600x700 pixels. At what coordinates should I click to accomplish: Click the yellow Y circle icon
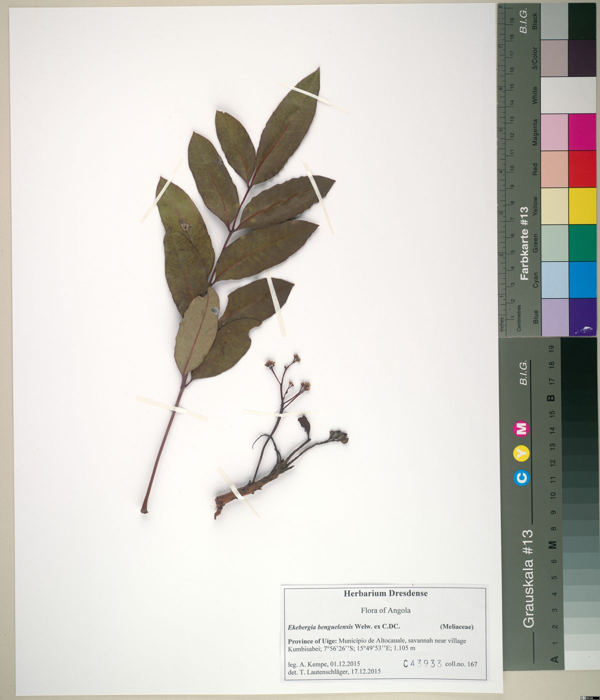521,453
